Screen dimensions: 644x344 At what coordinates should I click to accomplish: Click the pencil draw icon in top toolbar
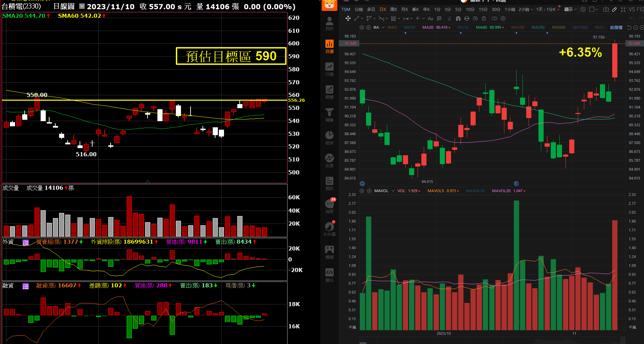pyautogui.click(x=614, y=10)
